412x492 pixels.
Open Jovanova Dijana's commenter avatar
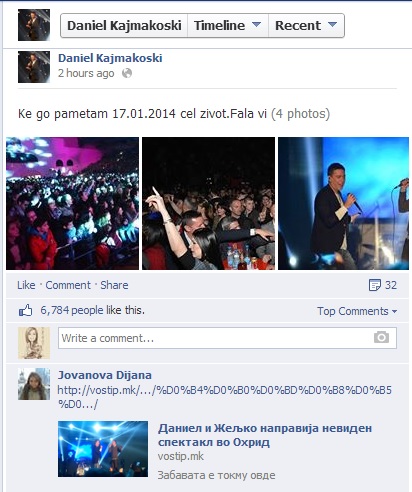pyautogui.click(x=34, y=384)
